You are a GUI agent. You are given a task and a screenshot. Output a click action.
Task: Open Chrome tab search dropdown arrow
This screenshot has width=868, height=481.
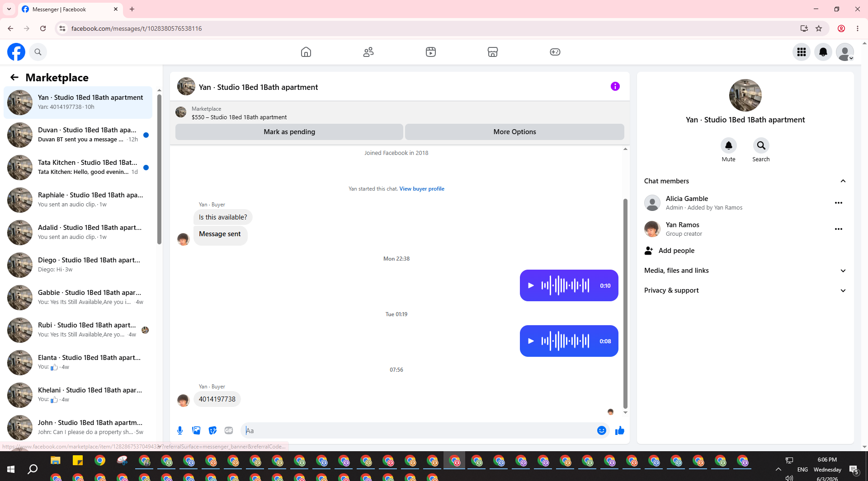point(9,9)
